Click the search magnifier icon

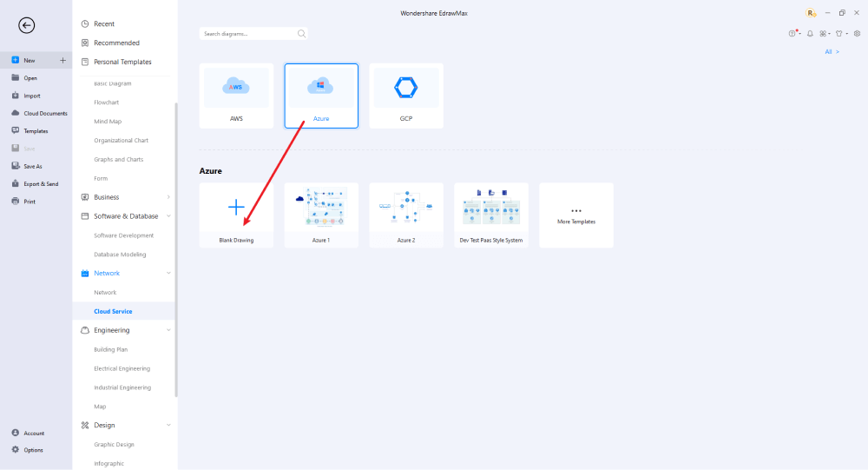point(301,34)
